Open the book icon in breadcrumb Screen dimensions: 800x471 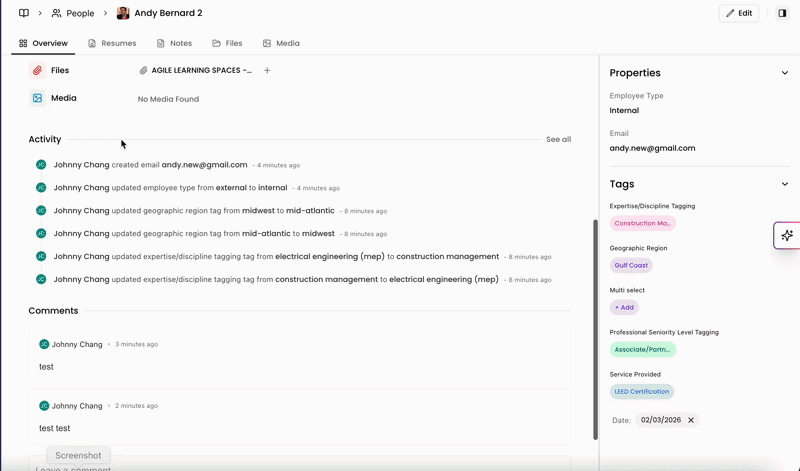[24, 13]
